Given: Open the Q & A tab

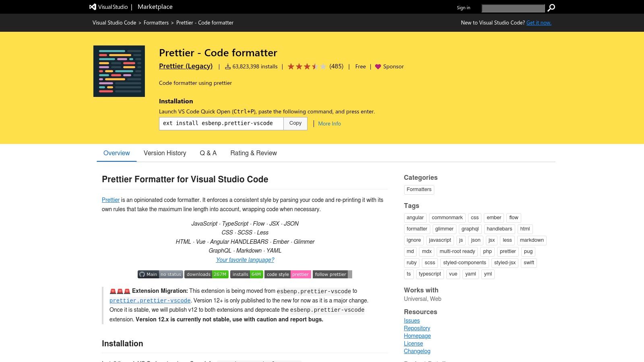Looking at the screenshot, I should point(208,153).
